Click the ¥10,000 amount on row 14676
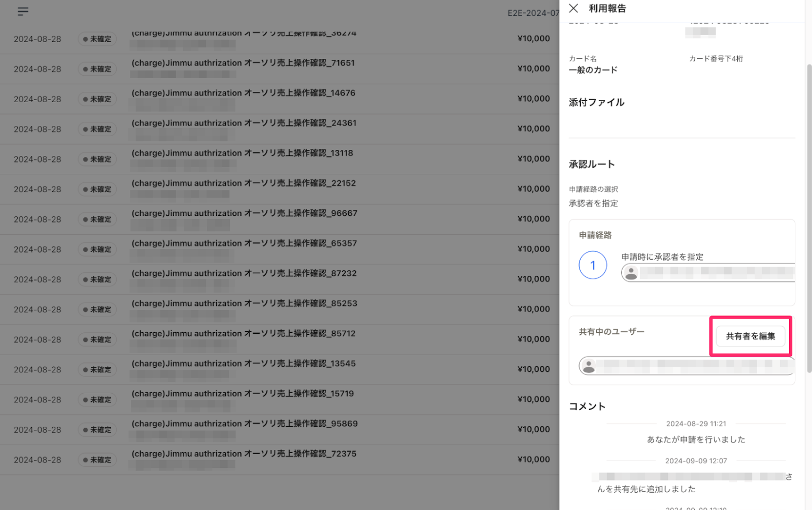The height and width of the screenshot is (510, 812). (x=533, y=99)
